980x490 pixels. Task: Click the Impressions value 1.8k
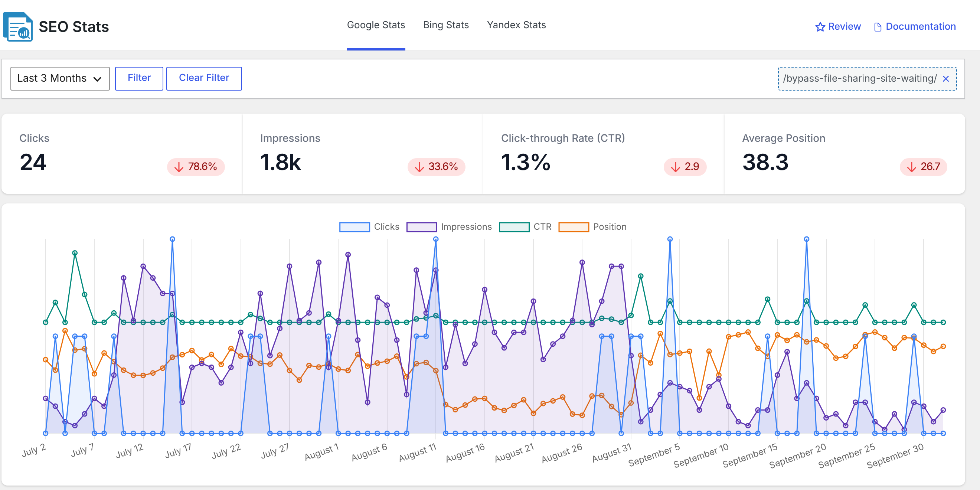point(280,162)
